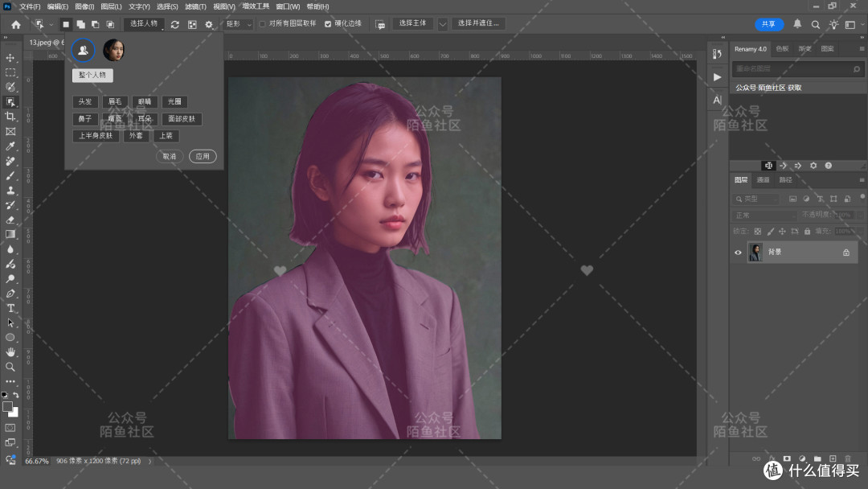Select the Zoom tool
868x489 pixels.
click(x=10, y=367)
